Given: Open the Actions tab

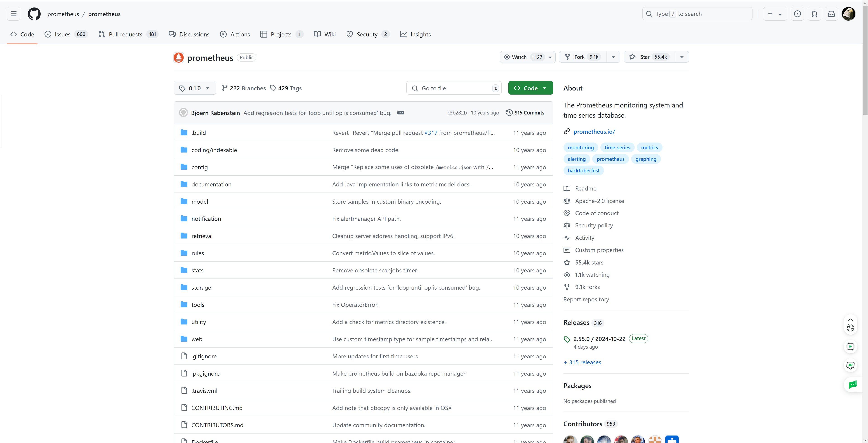Looking at the screenshot, I should point(235,34).
